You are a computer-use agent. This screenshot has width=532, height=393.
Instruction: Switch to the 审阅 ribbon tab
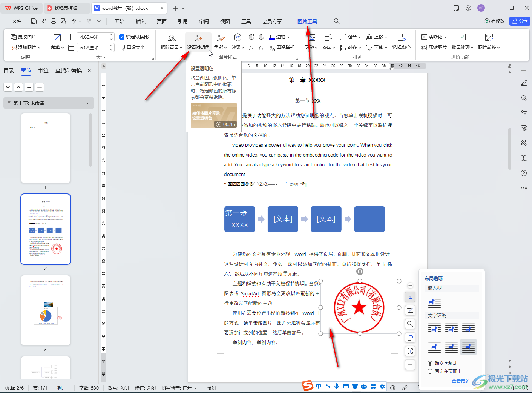click(204, 21)
